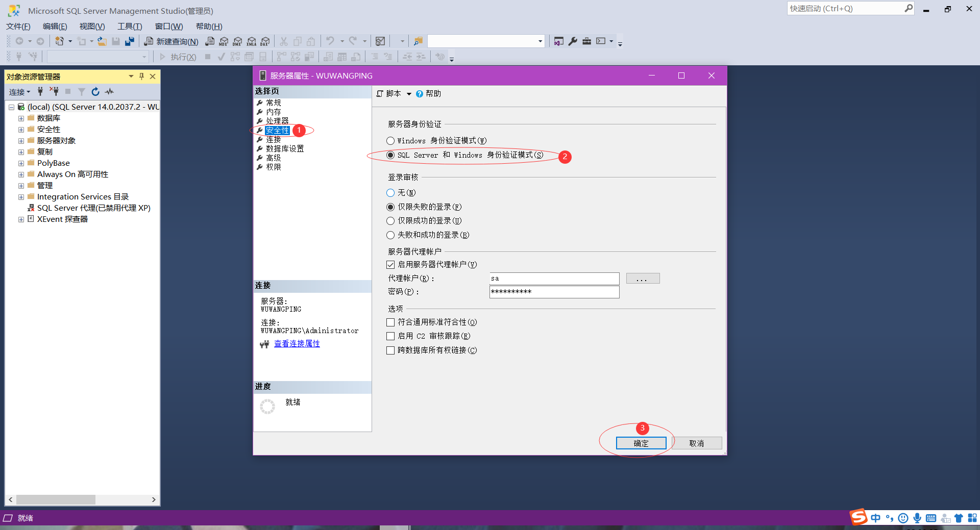Select the 高级 page in 选择页 list
Image resolution: width=980 pixels, height=530 pixels.
[x=274, y=158]
